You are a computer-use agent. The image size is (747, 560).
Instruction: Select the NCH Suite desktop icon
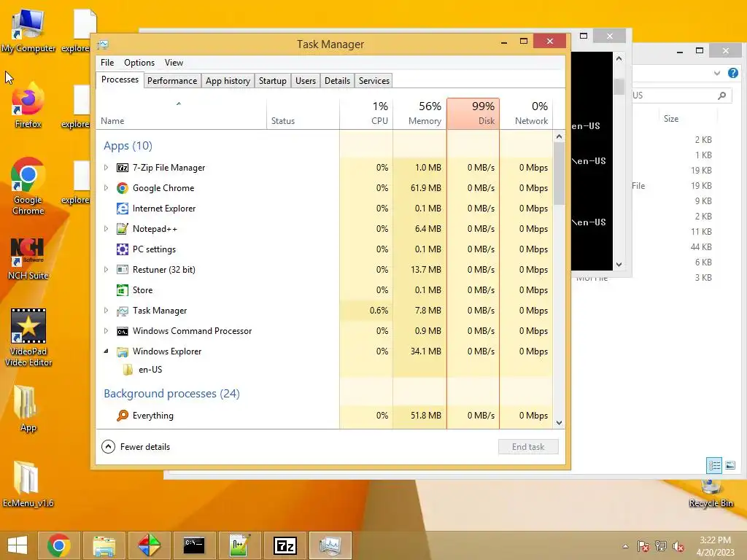pyautogui.click(x=28, y=257)
